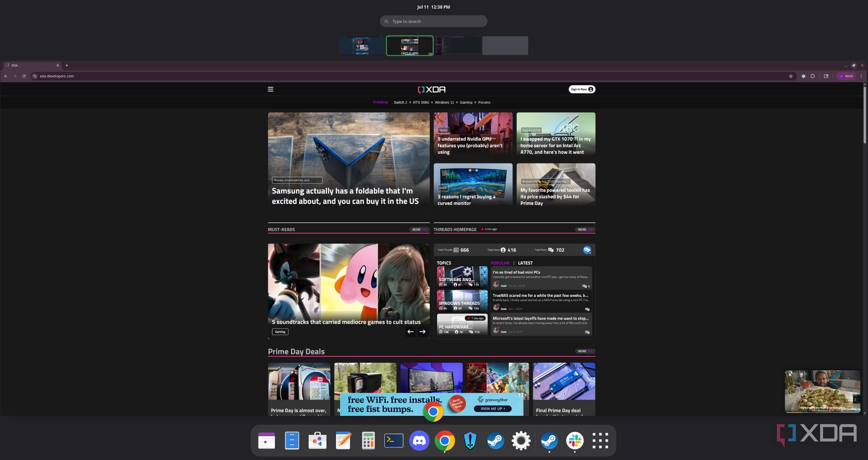Viewport: 868px width, 460px height.
Task: Open Slack from the dock
Action: (x=575, y=441)
